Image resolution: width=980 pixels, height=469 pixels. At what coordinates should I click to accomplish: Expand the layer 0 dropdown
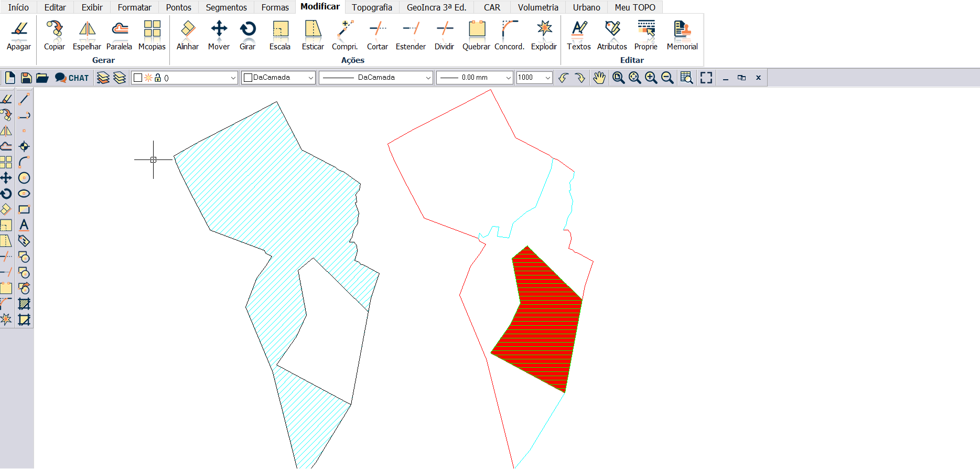click(233, 78)
